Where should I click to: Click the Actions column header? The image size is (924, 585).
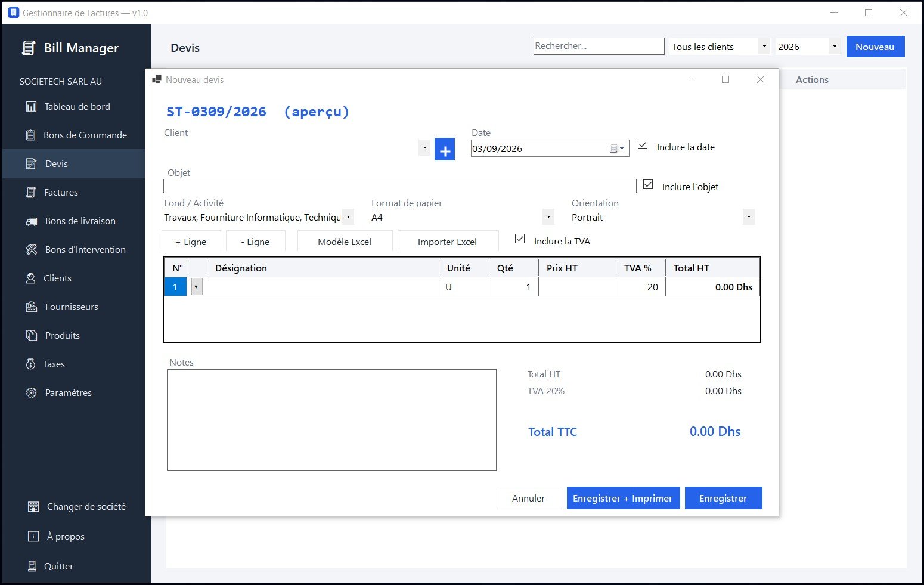coord(812,79)
